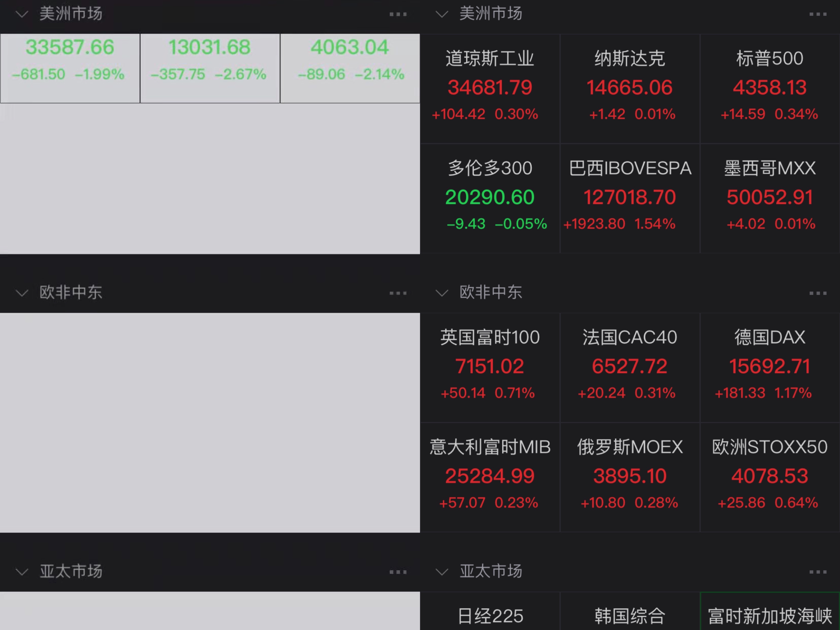
Task: Click the 33587.66 index card
Action: click(x=70, y=68)
